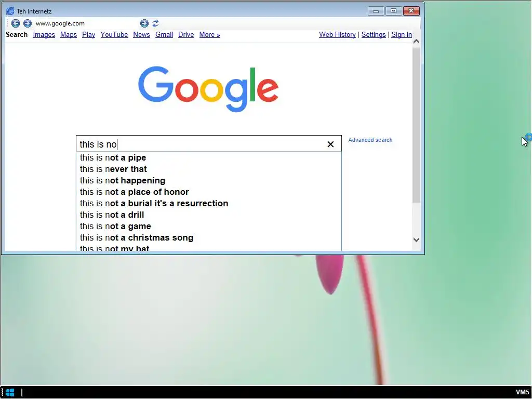Close the Teh Internetz window
Viewport: 532px width, 399px height.
pos(411,11)
